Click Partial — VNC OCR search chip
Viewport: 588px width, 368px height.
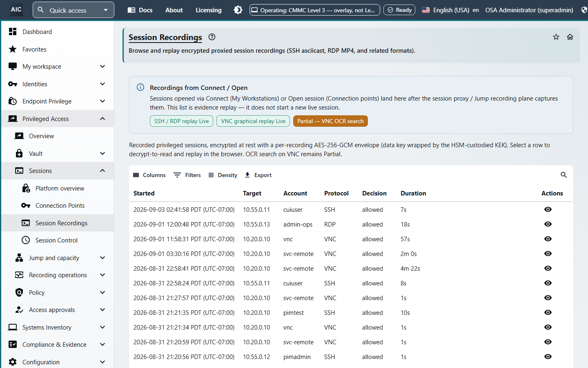(330, 121)
